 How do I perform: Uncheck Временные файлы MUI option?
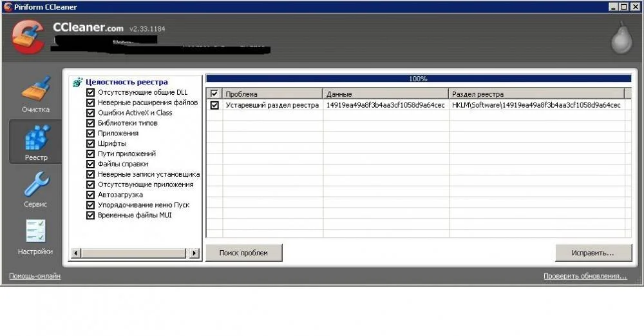(90, 215)
